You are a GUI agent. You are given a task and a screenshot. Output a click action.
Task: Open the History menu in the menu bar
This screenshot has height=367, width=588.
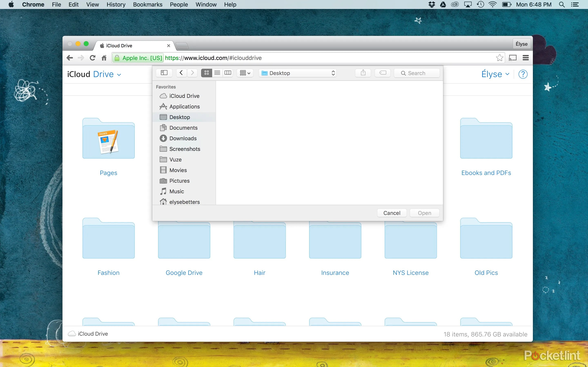[116, 4]
